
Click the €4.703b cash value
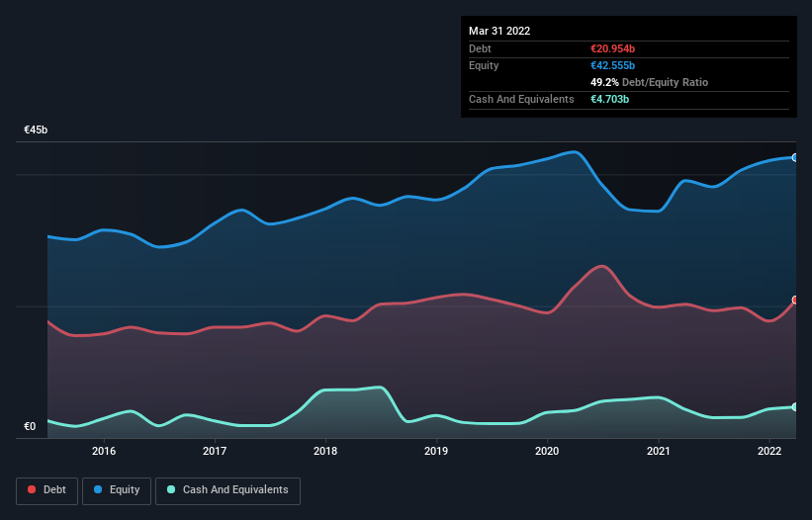pos(609,99)
